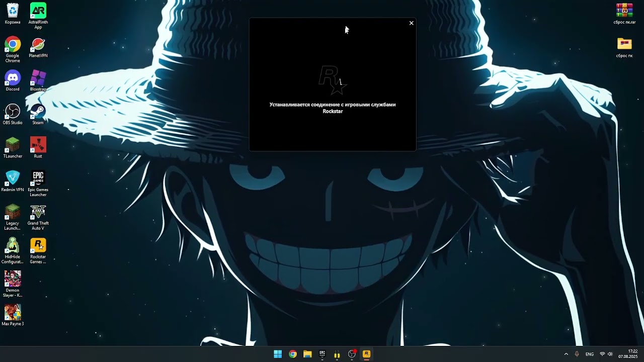Click the 'Устанавливается соединение с игровыми службами Rockstar' message

[x=333, y=108]
